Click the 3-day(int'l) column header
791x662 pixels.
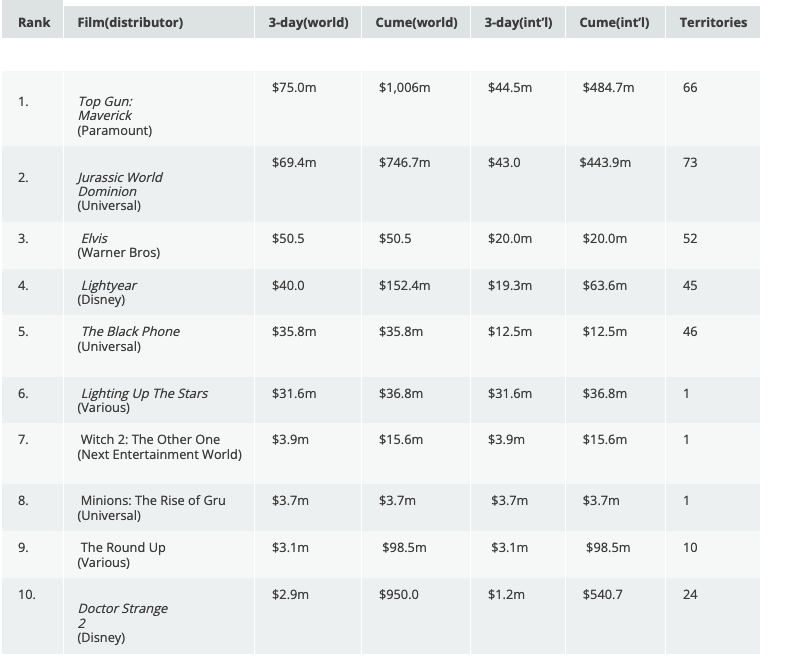tap(518, 22)
